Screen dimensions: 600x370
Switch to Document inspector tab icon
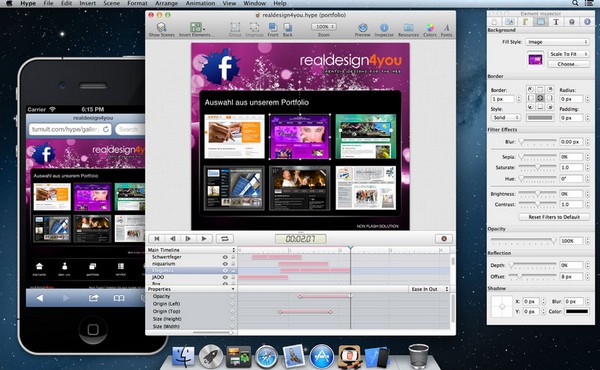click(x=494, y=22)
